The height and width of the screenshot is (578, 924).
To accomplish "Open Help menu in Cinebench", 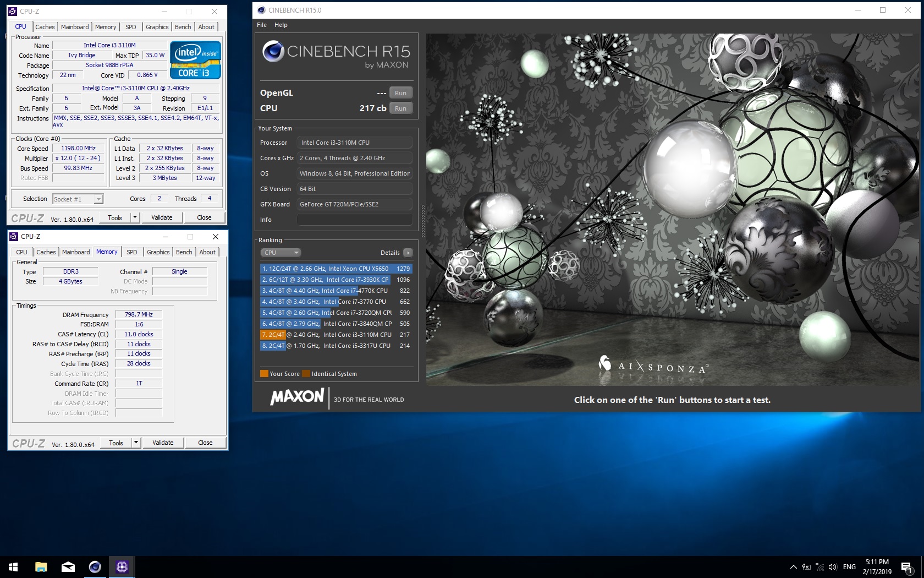I will click(281, 25).
